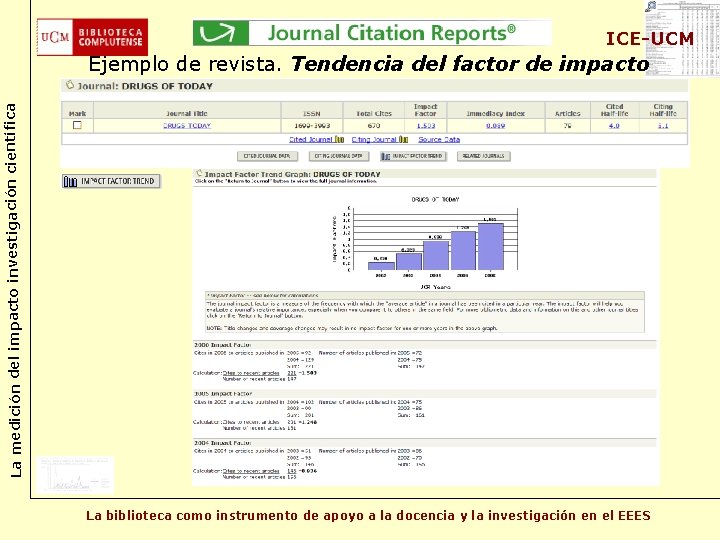Click the ICE-UCM text
720x540 pixels.
point(650,39)
